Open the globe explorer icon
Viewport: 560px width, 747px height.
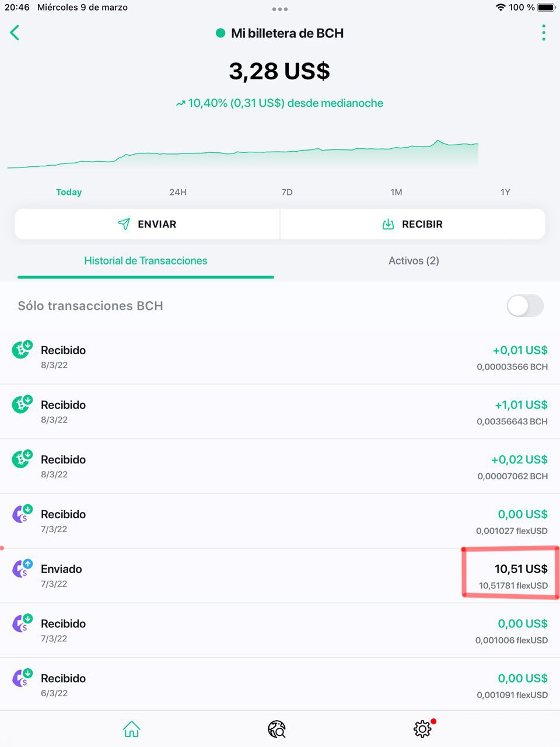point(276,729)
